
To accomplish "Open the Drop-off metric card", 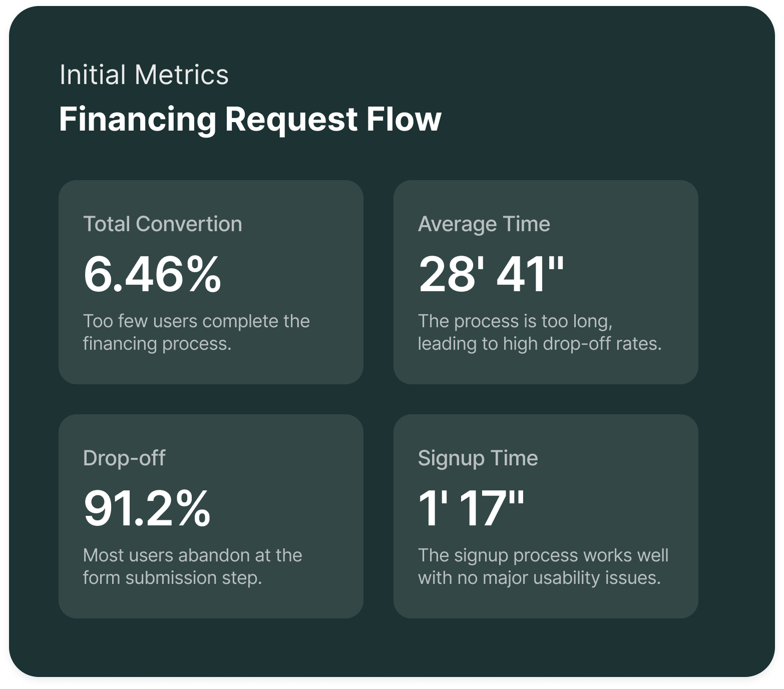I will point(211,516).
